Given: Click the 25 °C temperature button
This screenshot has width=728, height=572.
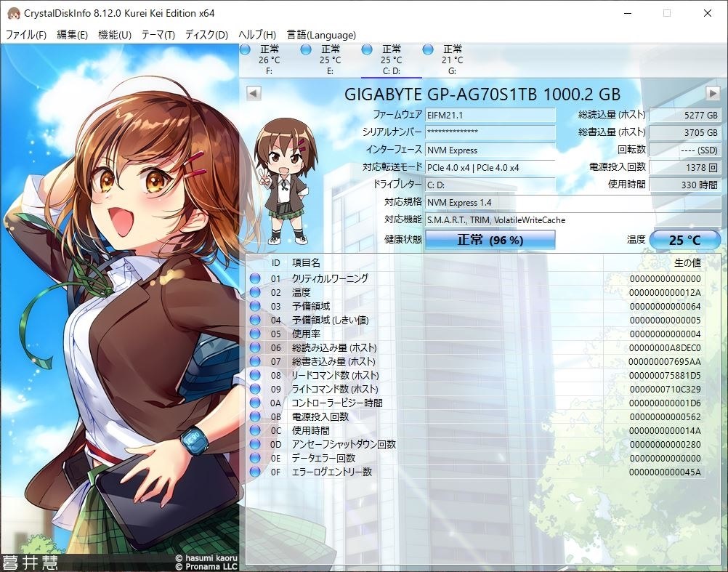Looking at the screenshot, I should pos(685,240).
